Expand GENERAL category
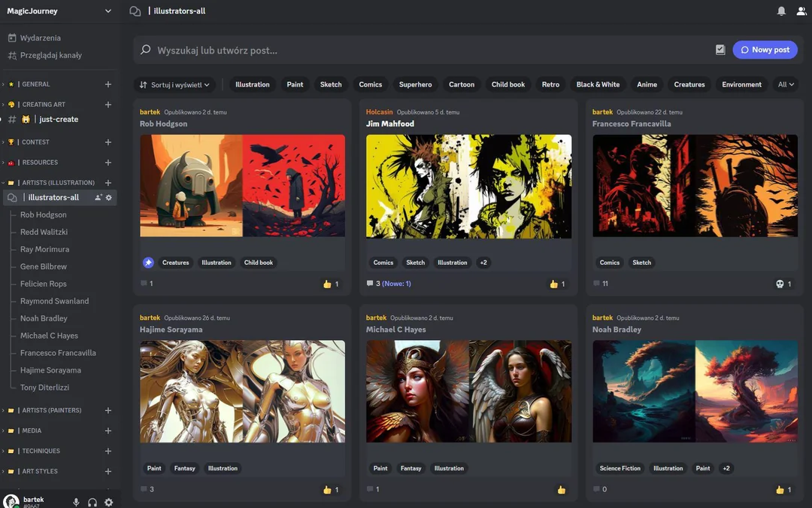 [x=36, y=84]
